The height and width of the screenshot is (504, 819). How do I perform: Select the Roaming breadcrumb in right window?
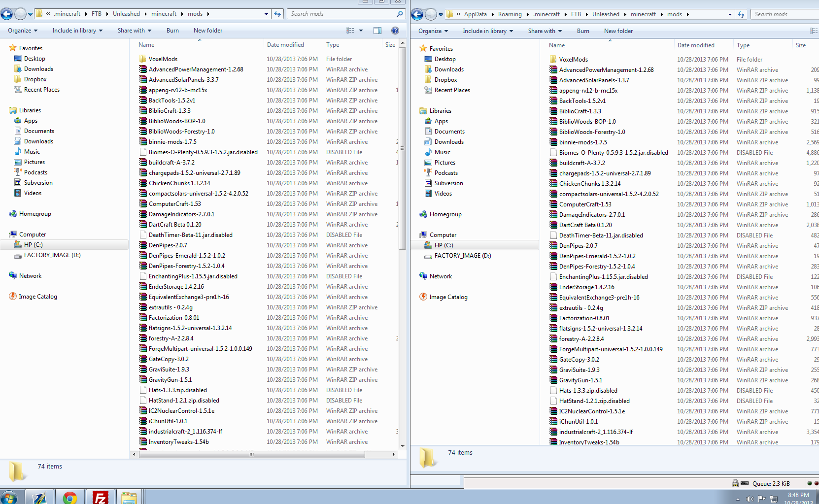coord(510,15)
